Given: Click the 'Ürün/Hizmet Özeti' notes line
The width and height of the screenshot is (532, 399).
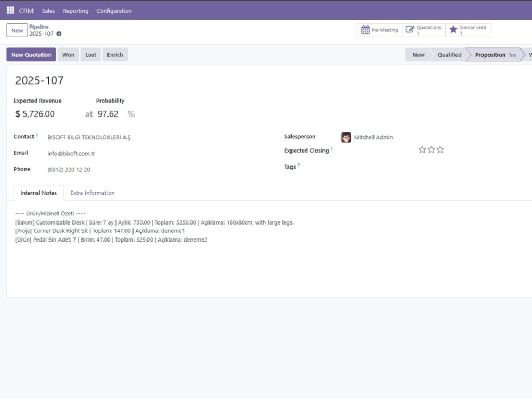Looking at the screenshot, I should (50, 213).
